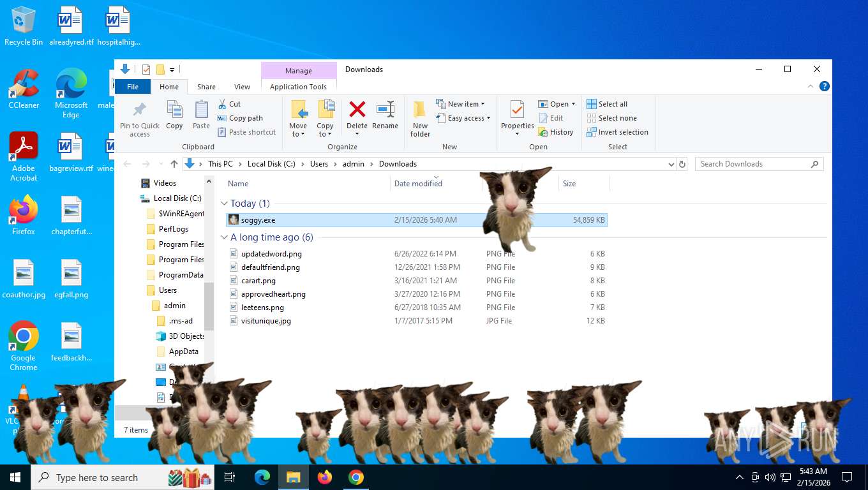Open Windows Start menu

click(15, 477)
